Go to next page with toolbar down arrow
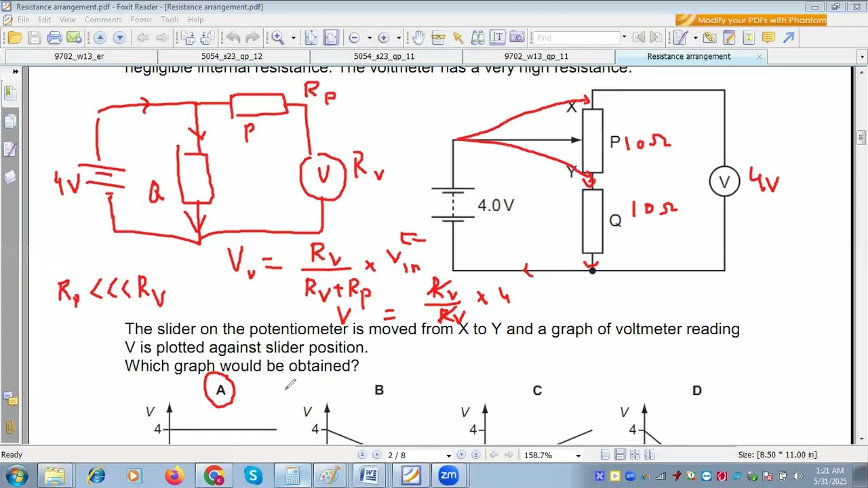 tap(119, 38)
